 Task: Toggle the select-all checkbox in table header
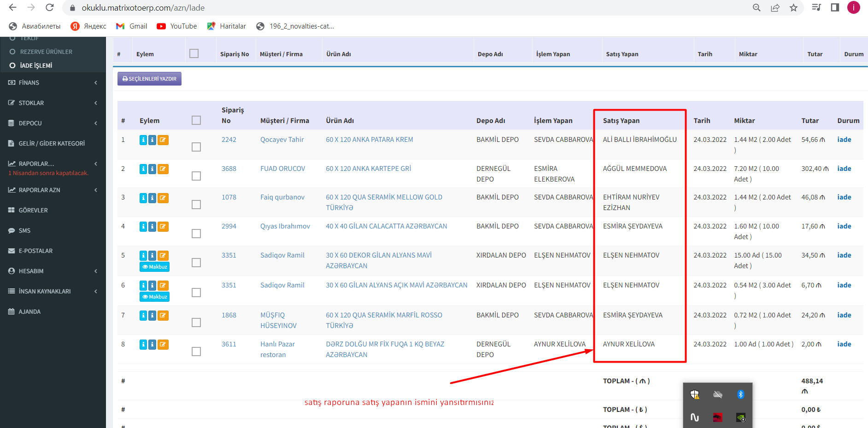click(x=196, y=120)
